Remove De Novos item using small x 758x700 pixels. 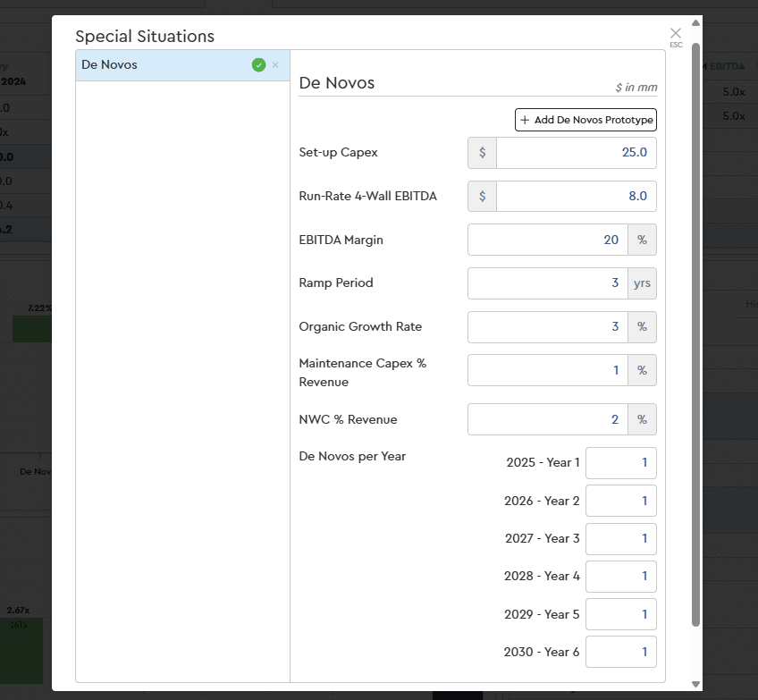[x=275, y=64]
